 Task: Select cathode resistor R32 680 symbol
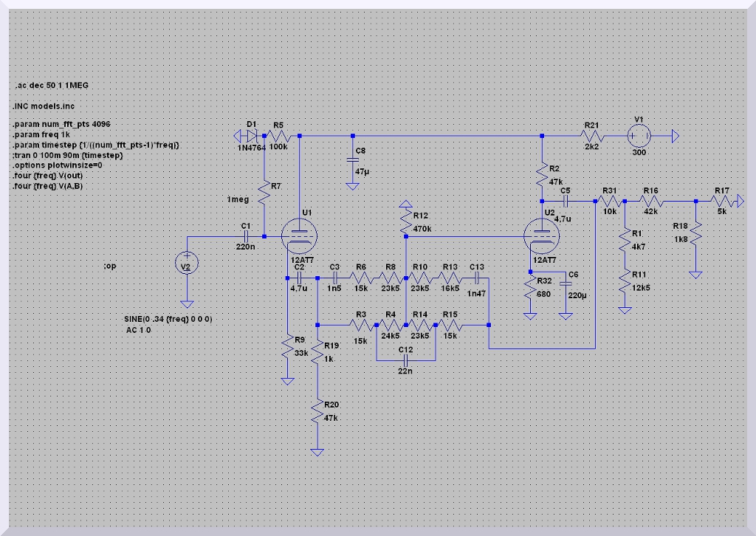point(529,291)
